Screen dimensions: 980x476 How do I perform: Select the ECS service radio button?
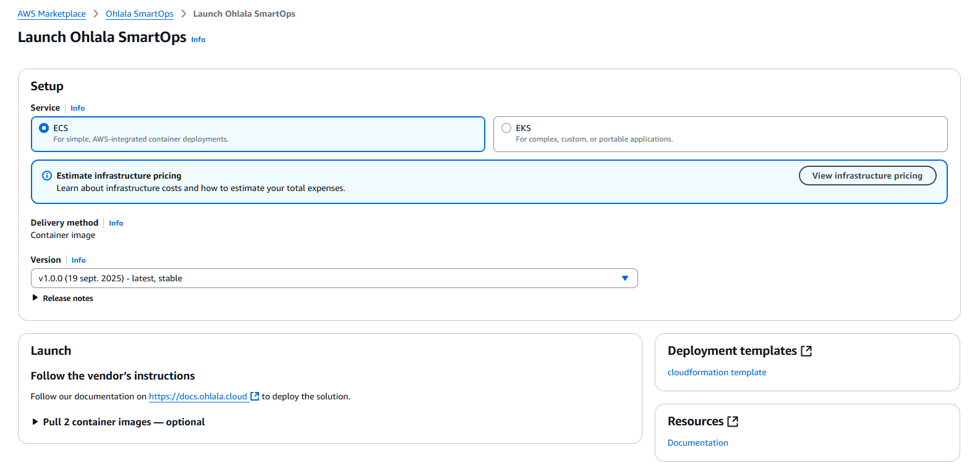(x=44, y=128)
